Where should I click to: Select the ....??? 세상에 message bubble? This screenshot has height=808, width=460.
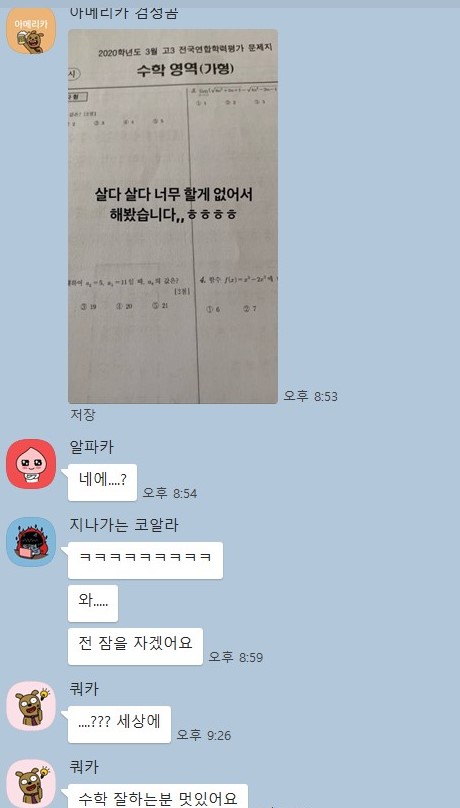(119, 724)
